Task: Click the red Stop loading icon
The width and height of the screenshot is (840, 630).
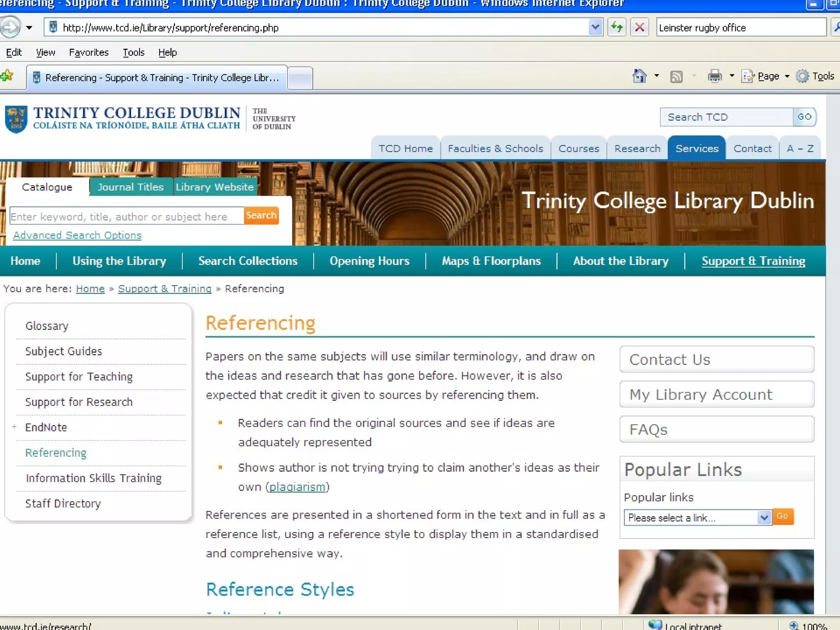Action: 639,27
